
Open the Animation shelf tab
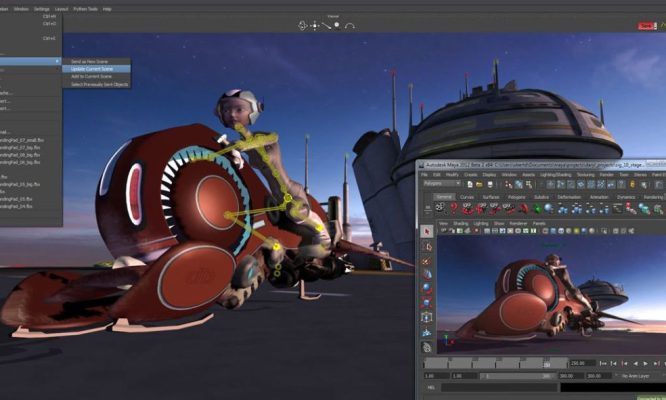(x=599, y=197)
